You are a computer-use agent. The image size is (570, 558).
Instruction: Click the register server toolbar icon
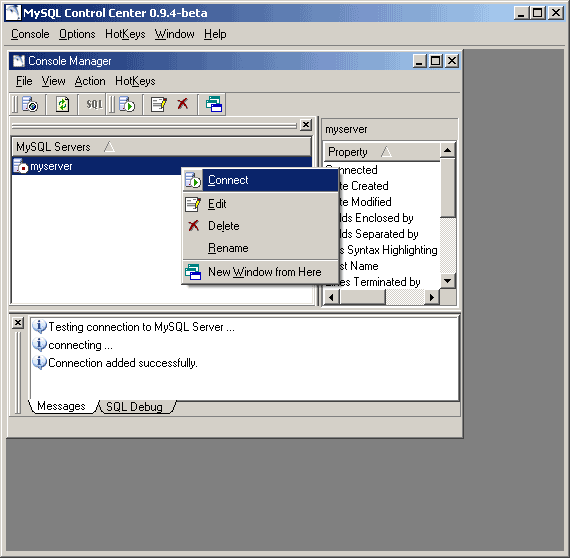(x=30, y=104)
